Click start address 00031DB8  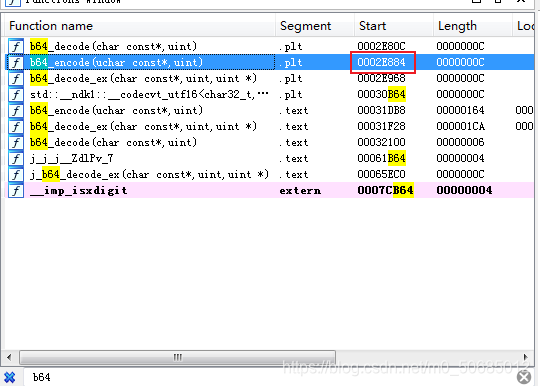click(381, 111)
